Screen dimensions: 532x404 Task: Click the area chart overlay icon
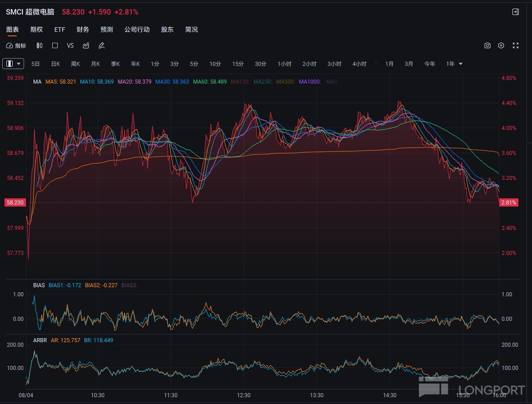tap(86, 45)
